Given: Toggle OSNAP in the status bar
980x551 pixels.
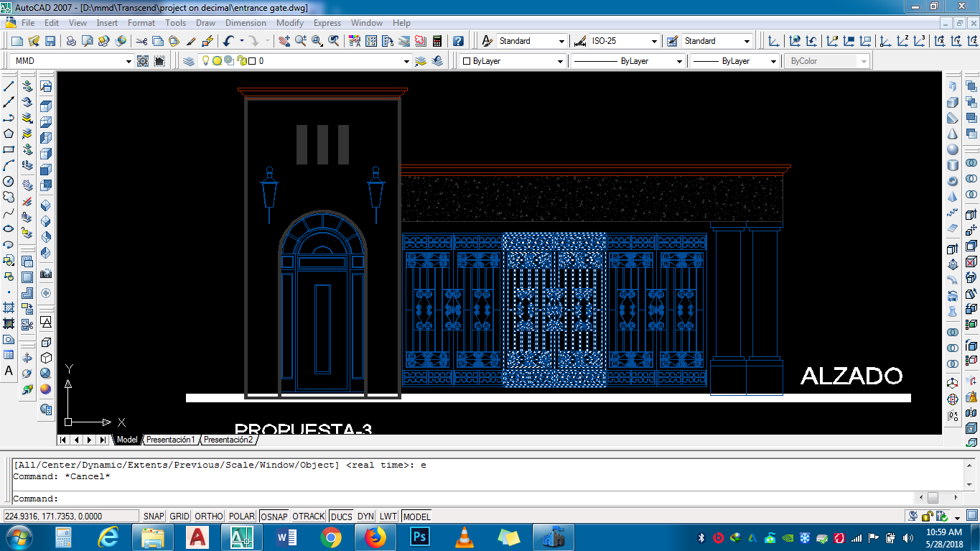Looking at the screenshot, I should (274, 517).
